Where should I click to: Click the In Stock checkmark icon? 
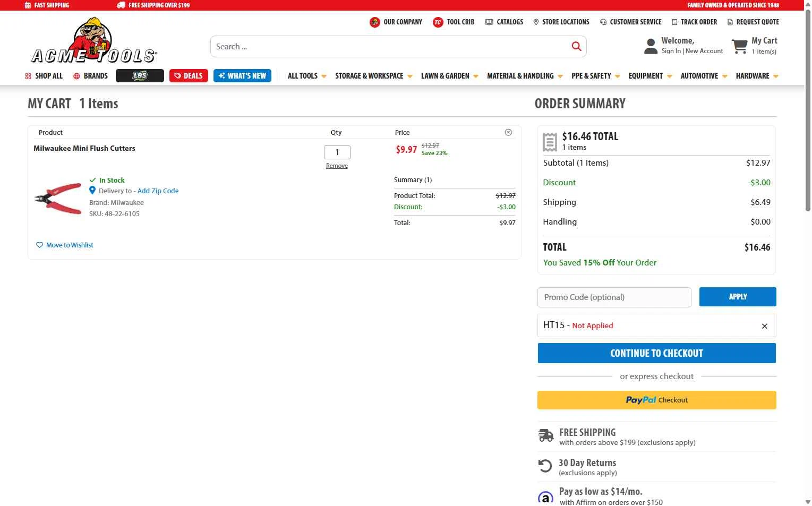coord(93,181)
